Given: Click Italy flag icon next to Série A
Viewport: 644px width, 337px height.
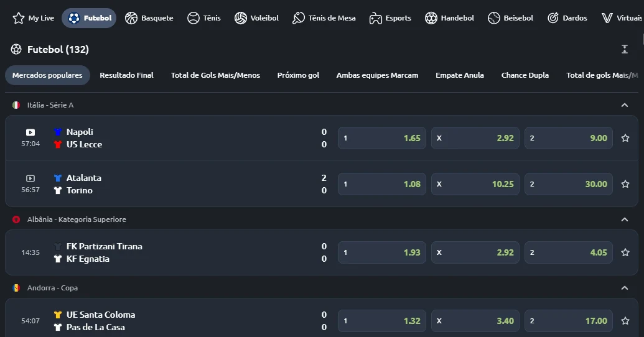Looking at the screenshot, I should [x=16, y=105].
